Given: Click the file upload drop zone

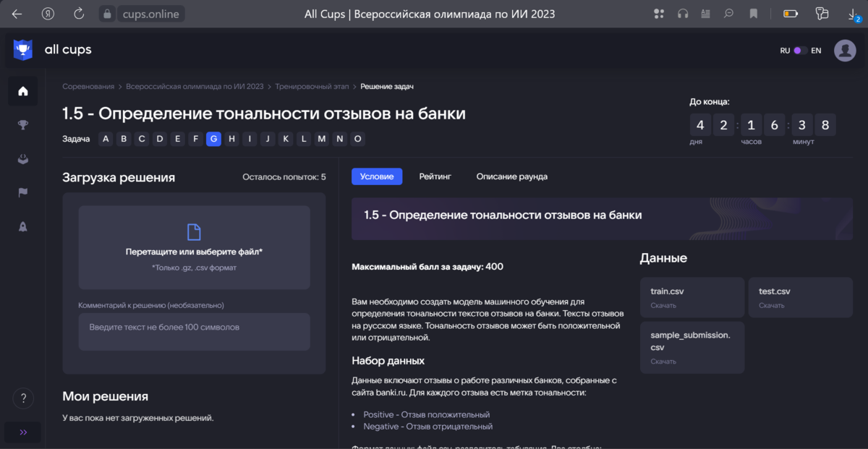Looking at the screenshot, I should (x=194, y=247).
